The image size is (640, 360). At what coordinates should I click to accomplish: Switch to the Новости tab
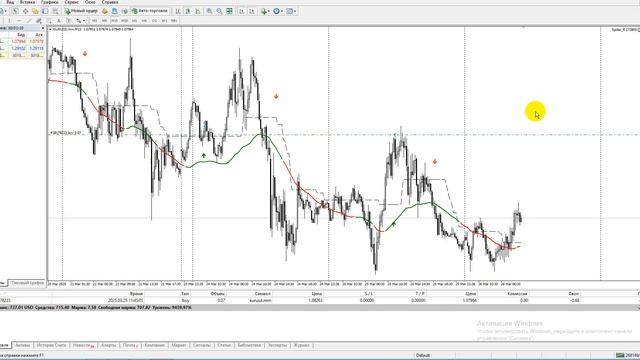83,345
